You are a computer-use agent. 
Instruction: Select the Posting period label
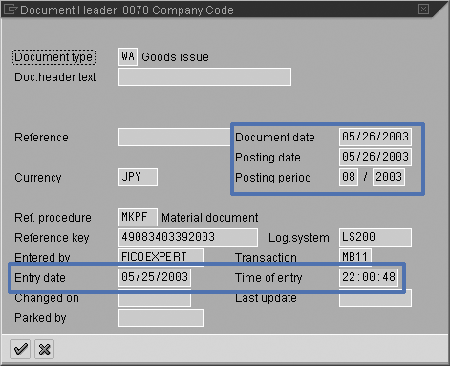tap(273, 178)
